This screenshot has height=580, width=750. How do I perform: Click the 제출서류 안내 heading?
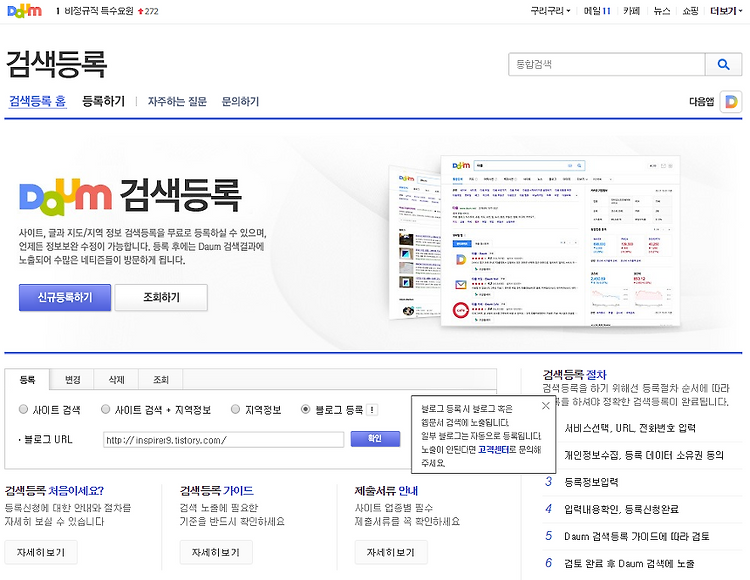tap(386, 491)
